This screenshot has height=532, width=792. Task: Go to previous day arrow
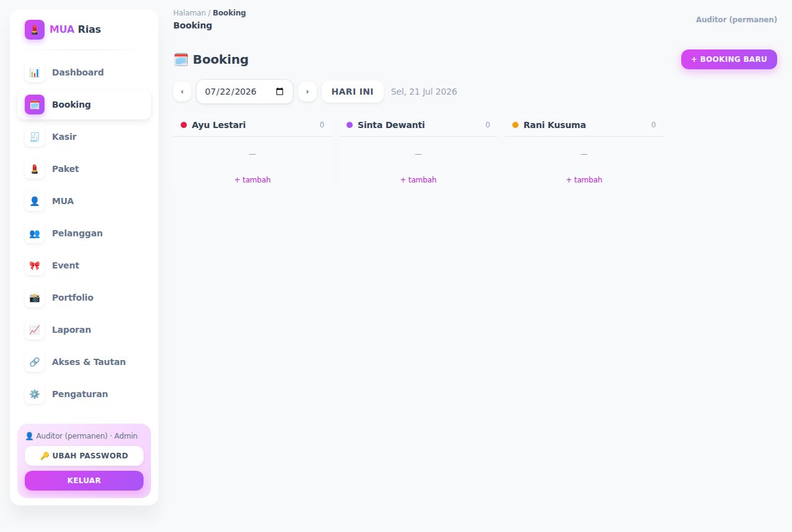[x=182, y=92]
